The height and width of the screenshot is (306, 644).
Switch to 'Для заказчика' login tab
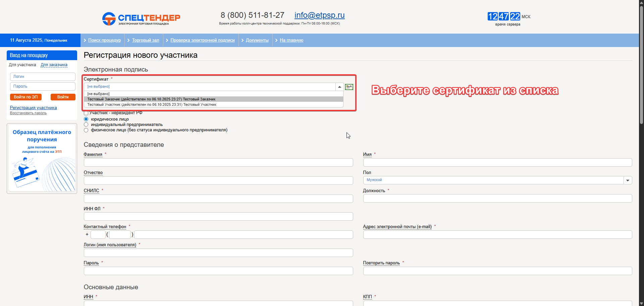point(54,65)
